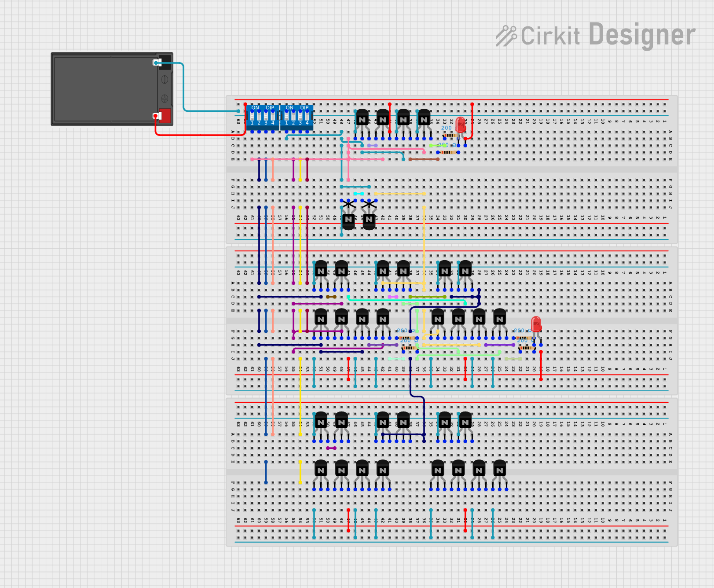Image resolution: width=714 pixels, height=588 pixels.
Task: Click the battery's black negative terminal
Action: click(165, 62)
